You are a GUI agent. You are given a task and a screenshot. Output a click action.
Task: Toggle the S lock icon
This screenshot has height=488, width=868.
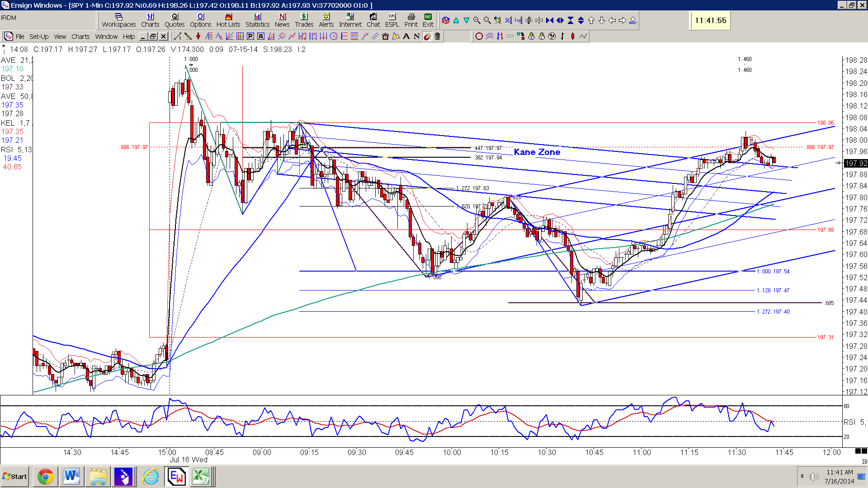531,36
